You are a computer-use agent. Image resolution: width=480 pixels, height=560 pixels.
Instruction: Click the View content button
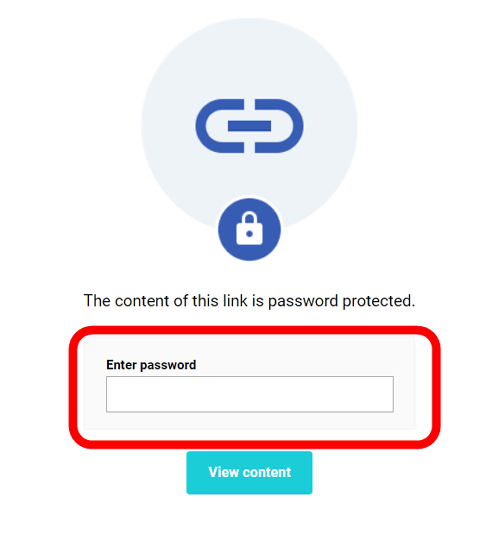pos(249,472)
